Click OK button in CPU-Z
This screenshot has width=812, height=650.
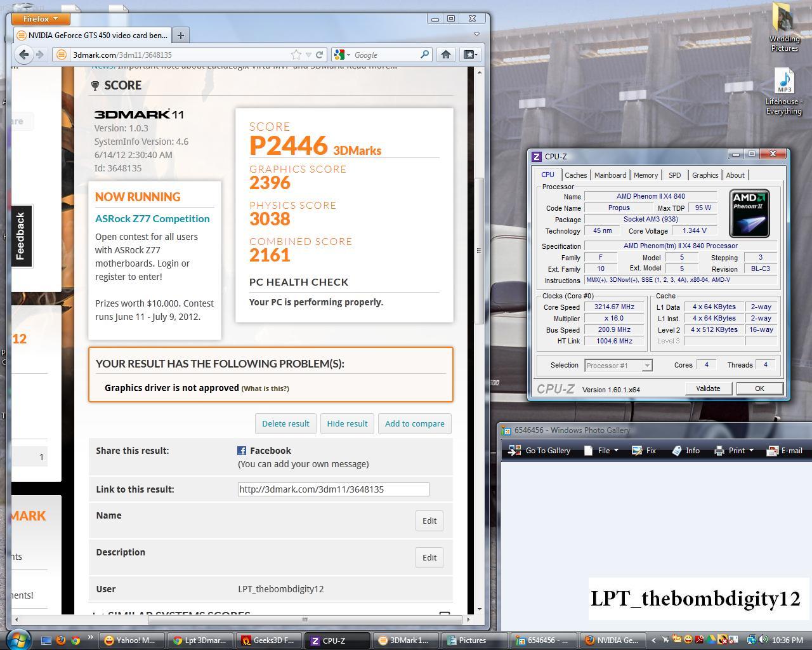point(759,388)
